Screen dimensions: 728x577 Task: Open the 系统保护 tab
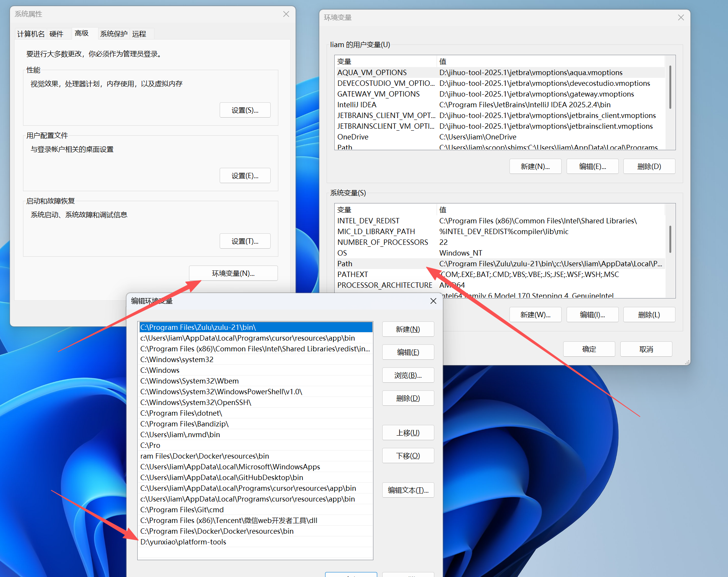113,34
